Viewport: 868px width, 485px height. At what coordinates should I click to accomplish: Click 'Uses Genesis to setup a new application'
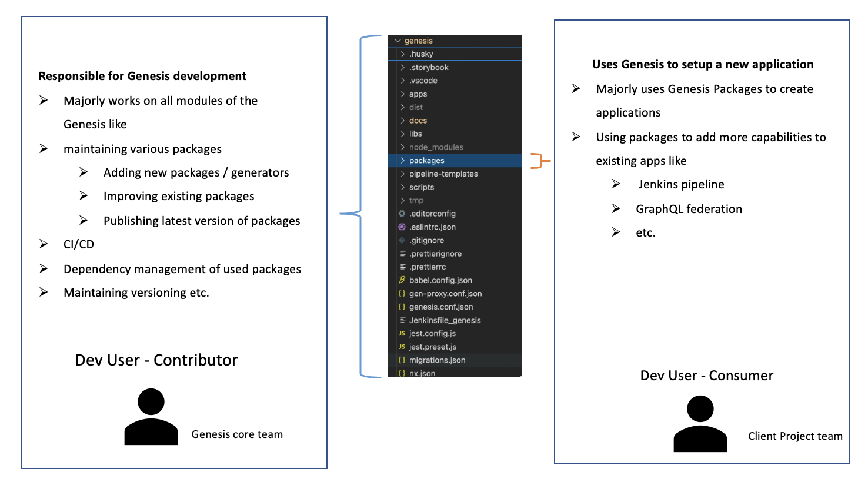point(703,64)
